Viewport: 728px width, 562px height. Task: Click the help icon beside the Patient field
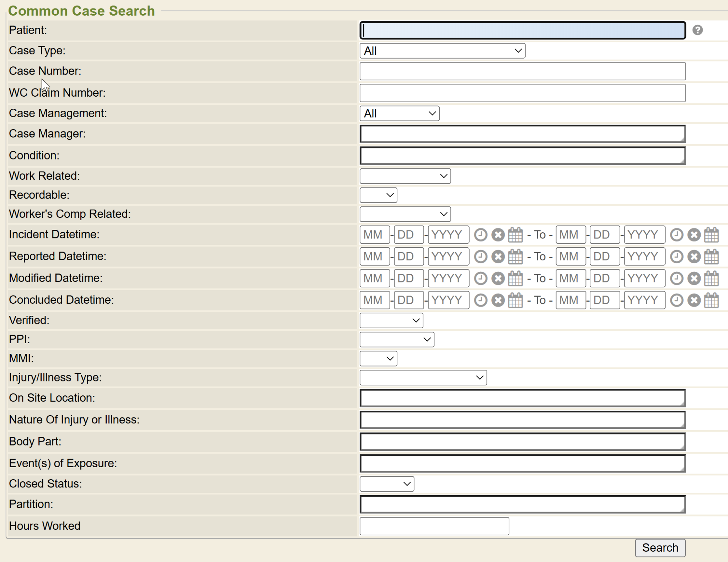[x=697, y=30]
